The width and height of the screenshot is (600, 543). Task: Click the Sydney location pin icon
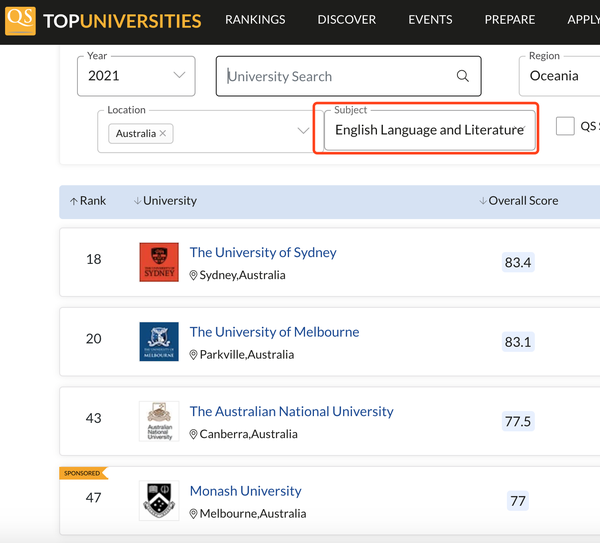(x=193, y=275)
